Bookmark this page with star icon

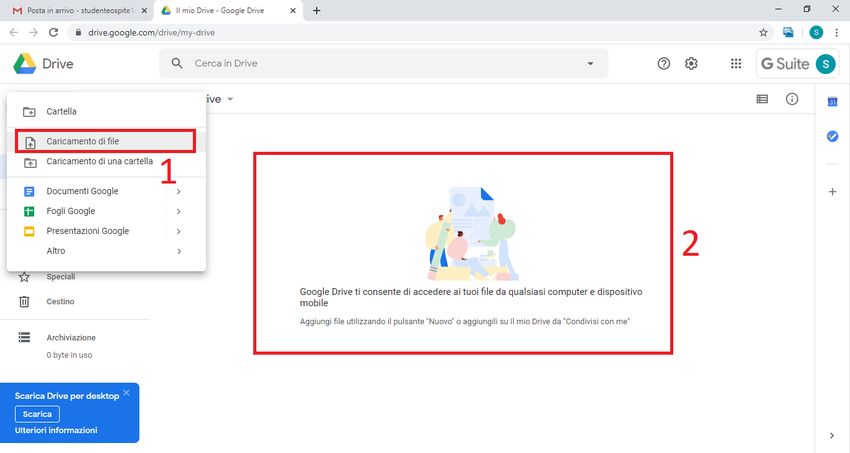point(764,32)
